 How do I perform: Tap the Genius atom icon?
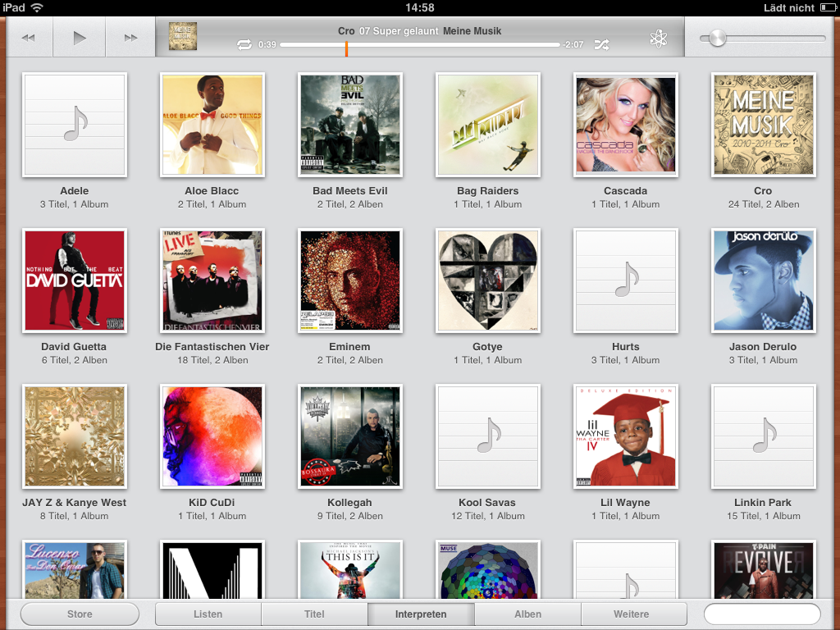coord(659,38)
